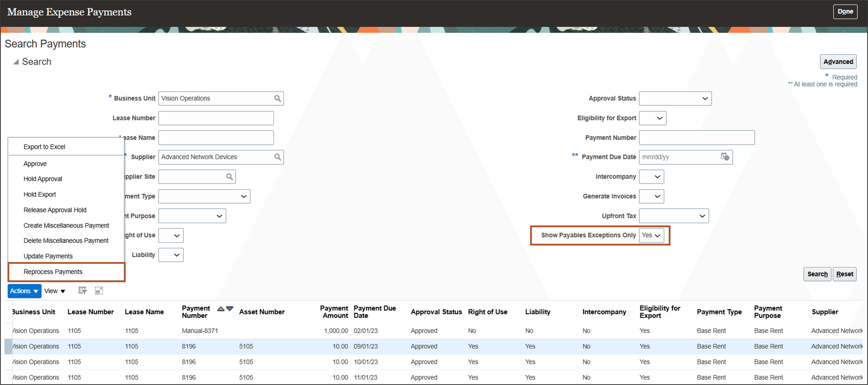
Task: Click the Done button
Action: (x=845, y=11)
